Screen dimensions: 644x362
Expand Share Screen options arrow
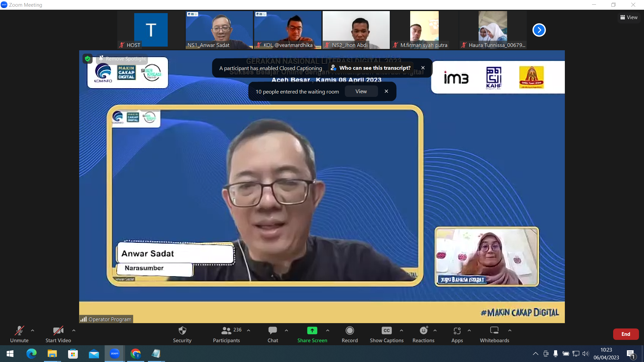(328, 330)
